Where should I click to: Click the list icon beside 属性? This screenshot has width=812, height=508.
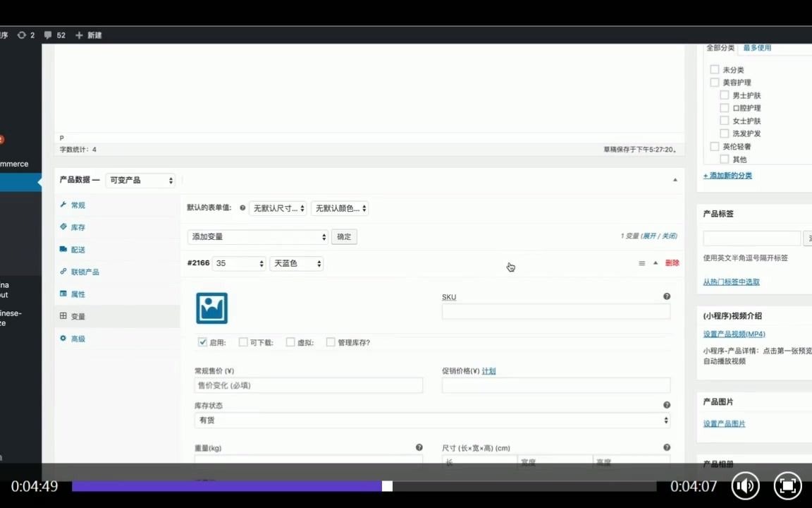point(63,294)
